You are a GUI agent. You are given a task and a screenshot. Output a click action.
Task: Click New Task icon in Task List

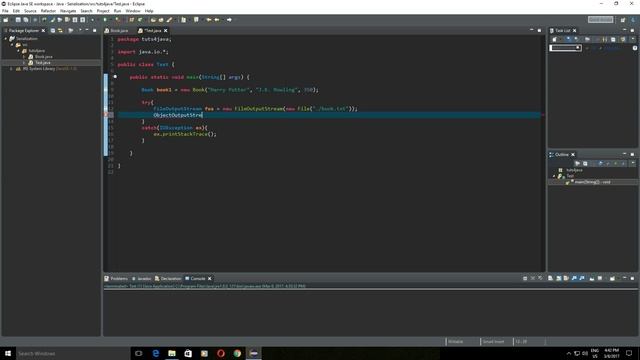point(554,39)
